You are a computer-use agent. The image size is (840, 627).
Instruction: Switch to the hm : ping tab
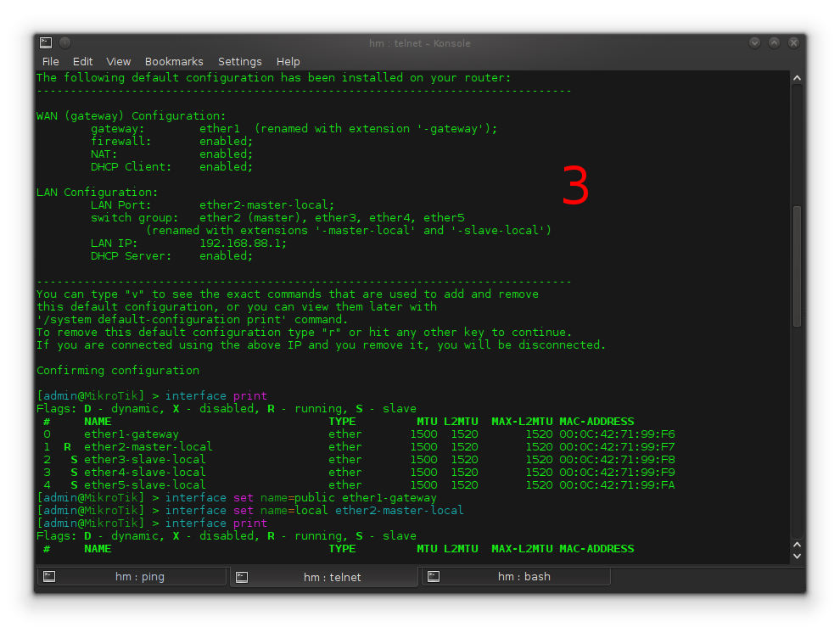coord(132,576)
